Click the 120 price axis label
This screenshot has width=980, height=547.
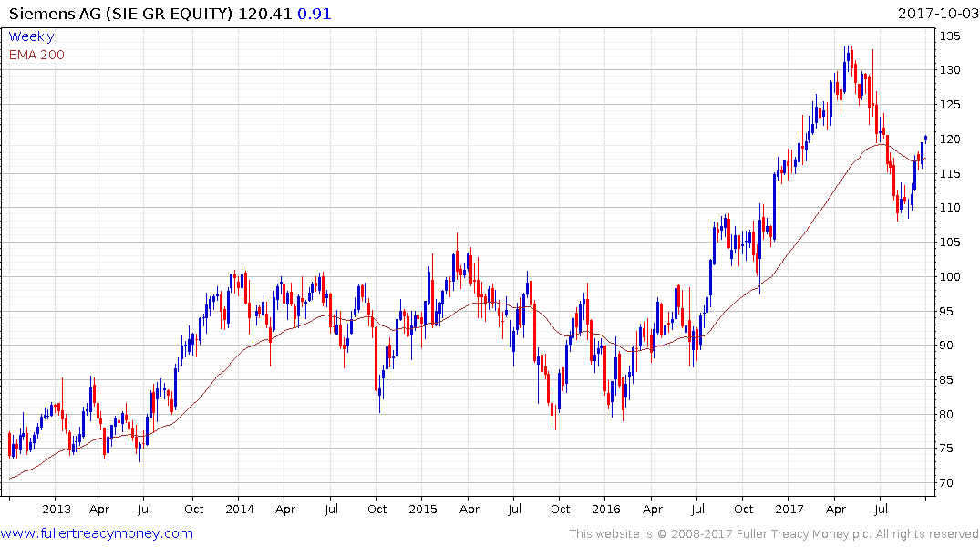tap(950, 139)
